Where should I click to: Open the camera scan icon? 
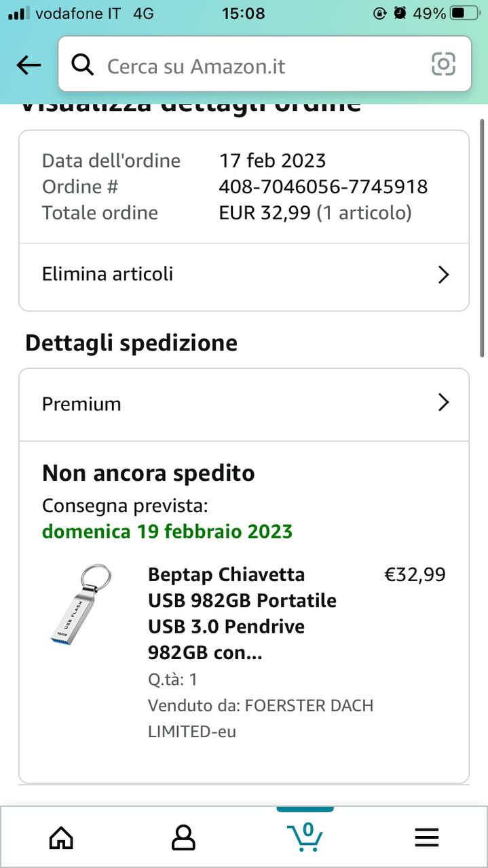click(443, 64)
